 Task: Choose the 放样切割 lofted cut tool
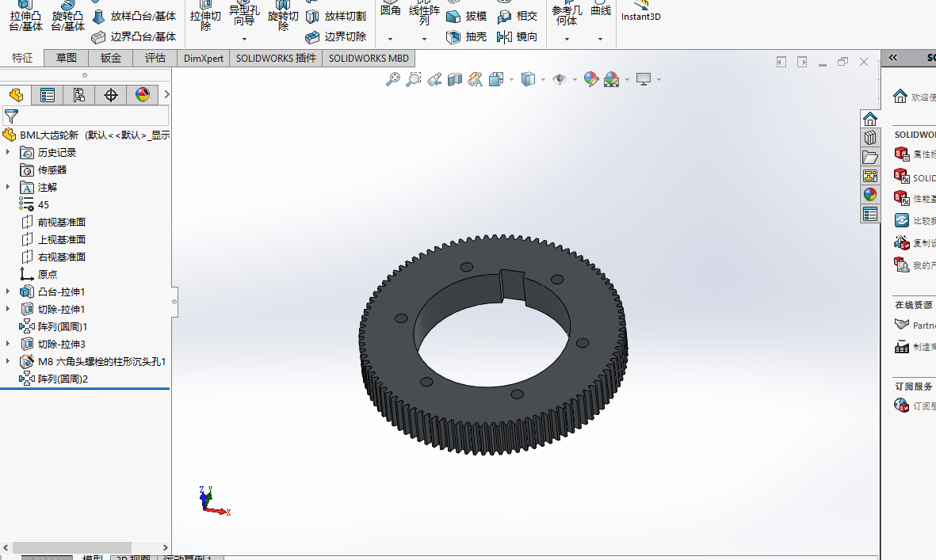click(336, 16)
